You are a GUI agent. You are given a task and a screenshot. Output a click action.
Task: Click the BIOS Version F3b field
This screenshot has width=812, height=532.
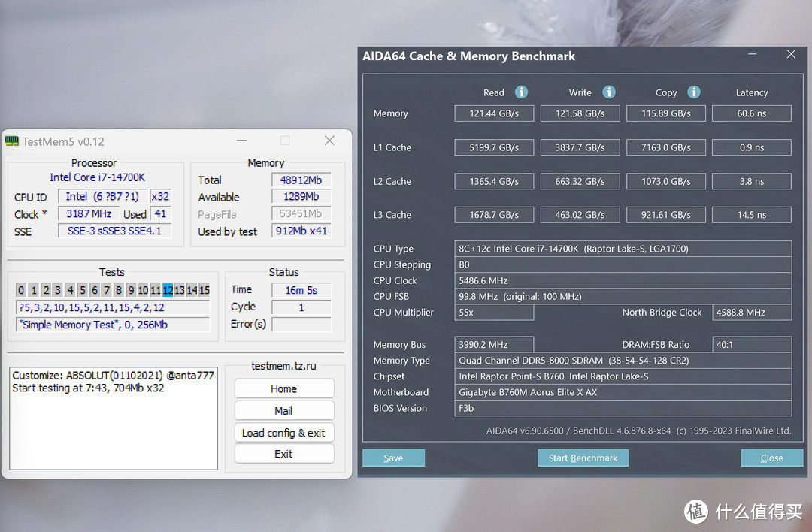coord(623,408)
